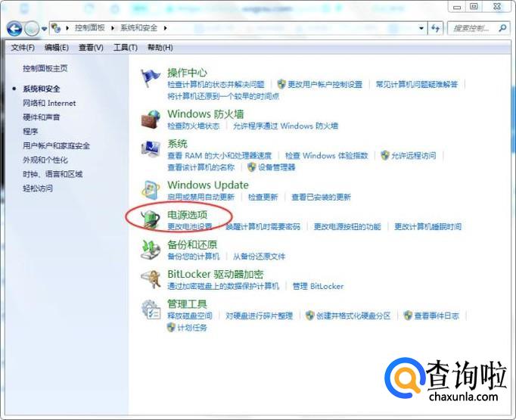Select 硬件和声音 category
516x420 pixels.
tap(42, 117)
